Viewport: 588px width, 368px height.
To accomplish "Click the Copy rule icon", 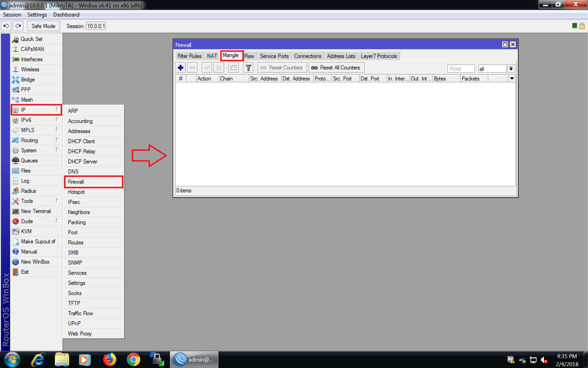I will [233, 67].
